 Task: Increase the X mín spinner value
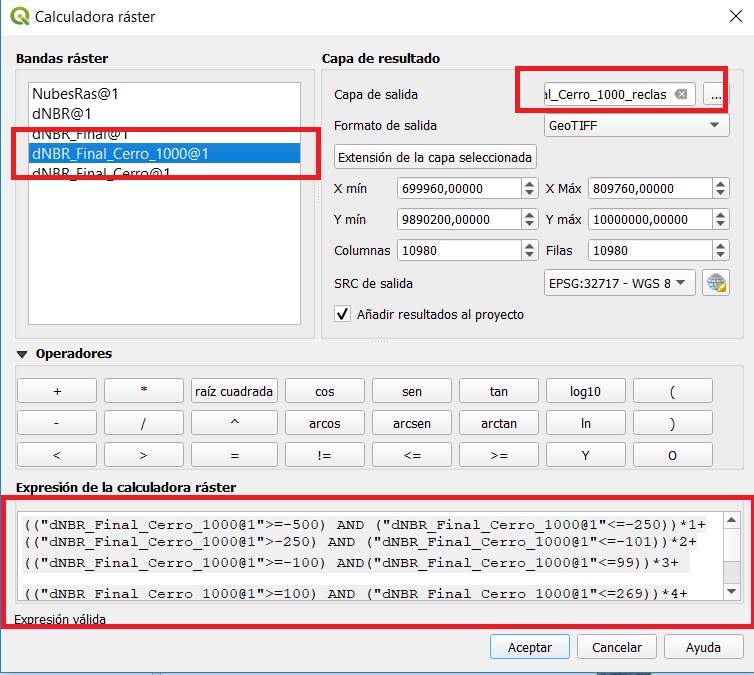529,184
